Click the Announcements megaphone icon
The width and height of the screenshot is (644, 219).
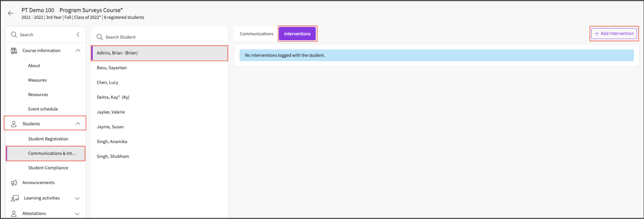[x=14, y=183]
